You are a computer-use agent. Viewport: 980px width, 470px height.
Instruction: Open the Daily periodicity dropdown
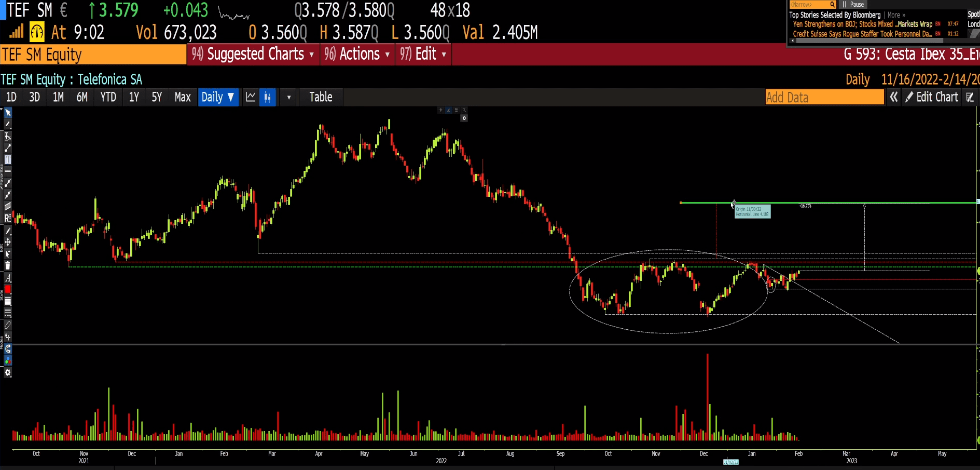[x=218, y=97]
